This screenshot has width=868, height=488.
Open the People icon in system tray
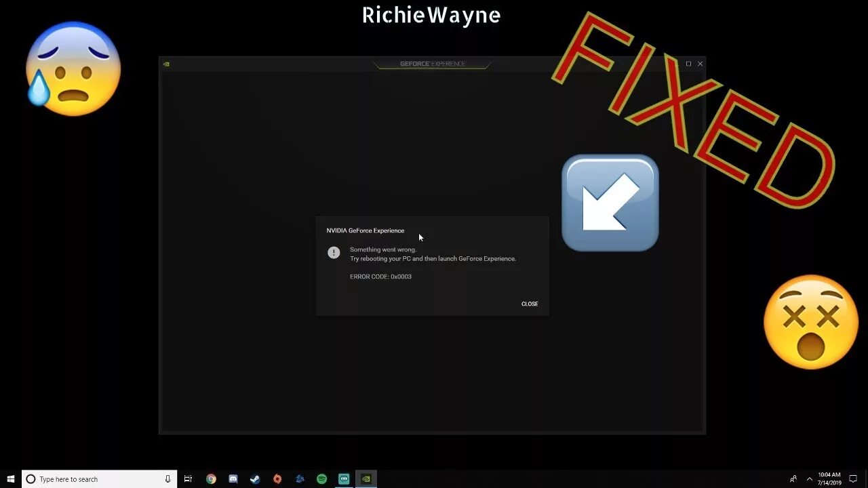click(793, 479)
